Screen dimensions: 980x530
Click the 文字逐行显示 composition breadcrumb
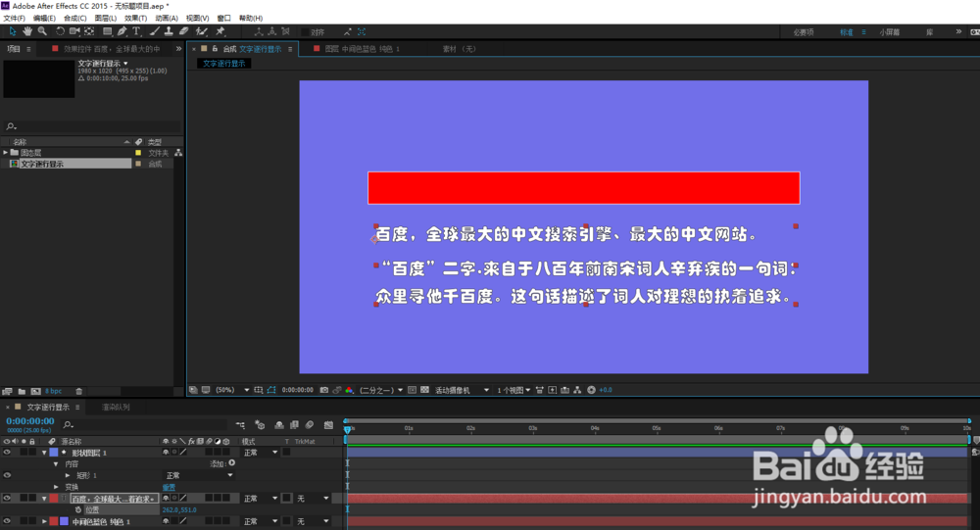point(223,63)
